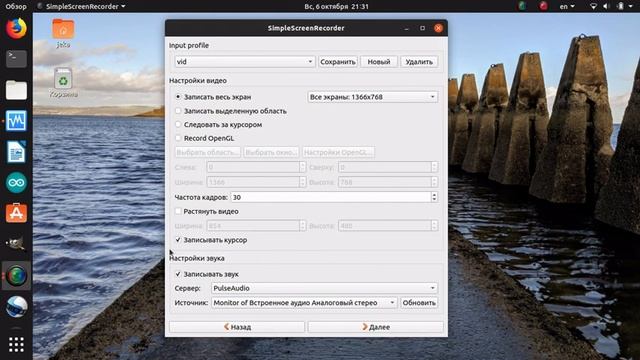Click the 'Настройки звука' section heading
This screenshot has height=360, width=640.
pos(197,258)
